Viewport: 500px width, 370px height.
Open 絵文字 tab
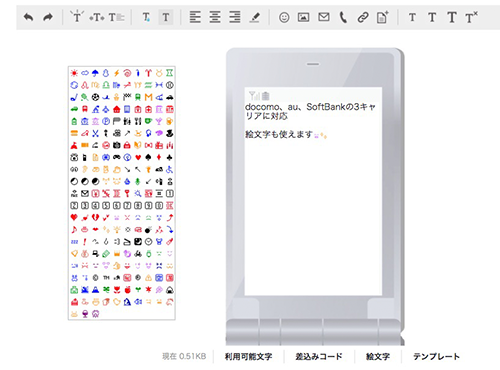point(378,357)
